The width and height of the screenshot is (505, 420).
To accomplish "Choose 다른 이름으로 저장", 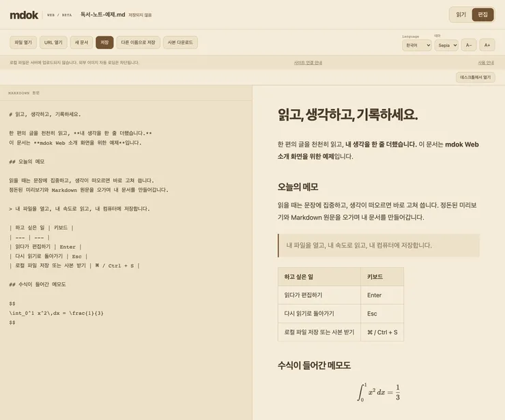I will [x=138, y=42].
